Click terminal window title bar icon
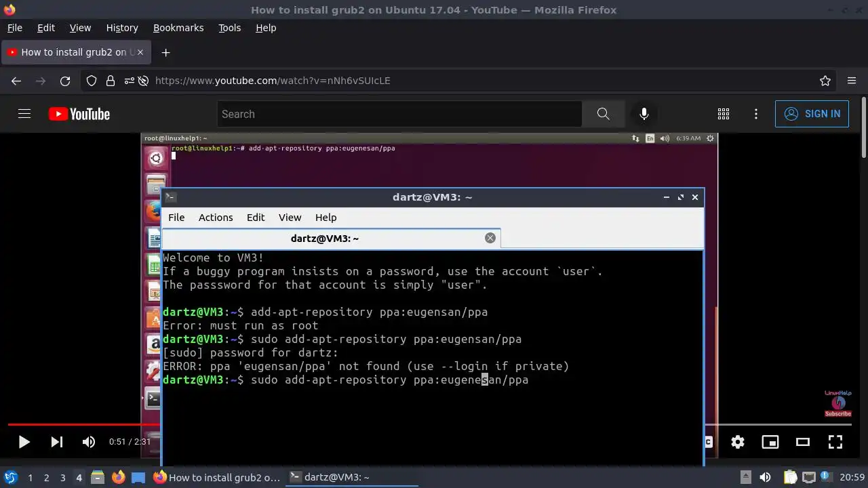This screenshot has width=868, height=488. [171, 197]
